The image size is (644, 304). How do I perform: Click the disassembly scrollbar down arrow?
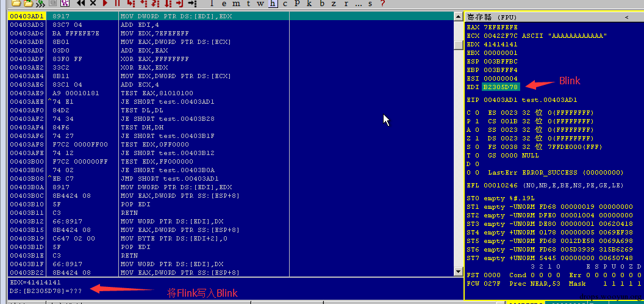tap(458, 272)
